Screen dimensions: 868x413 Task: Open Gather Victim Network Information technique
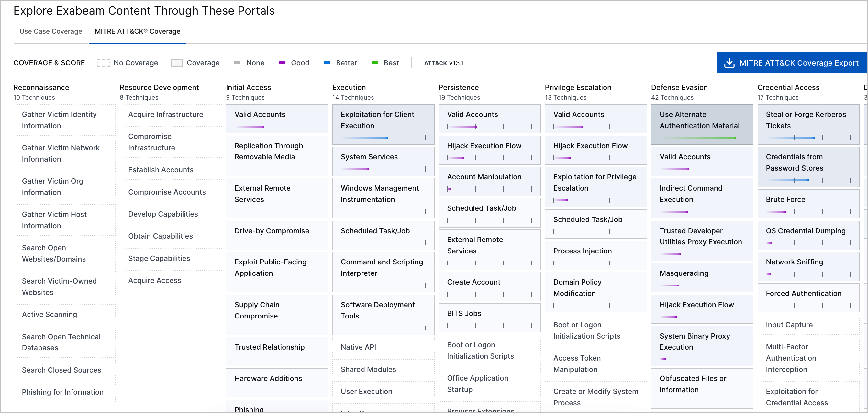click(x=64, y=153)
